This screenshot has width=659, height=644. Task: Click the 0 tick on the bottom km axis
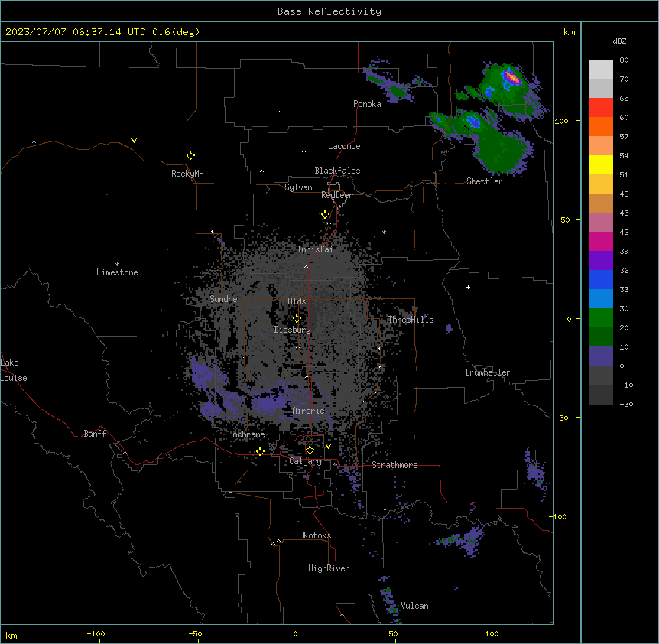(295, 633)
